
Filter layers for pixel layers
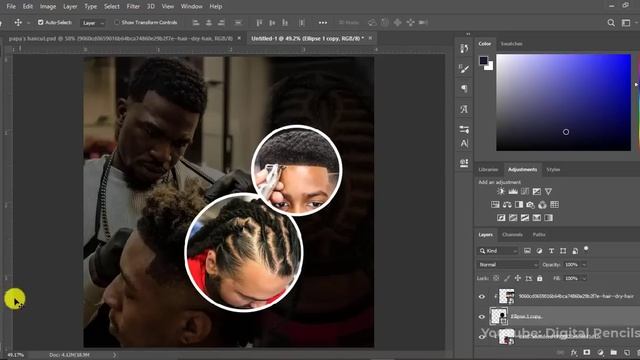527,251
